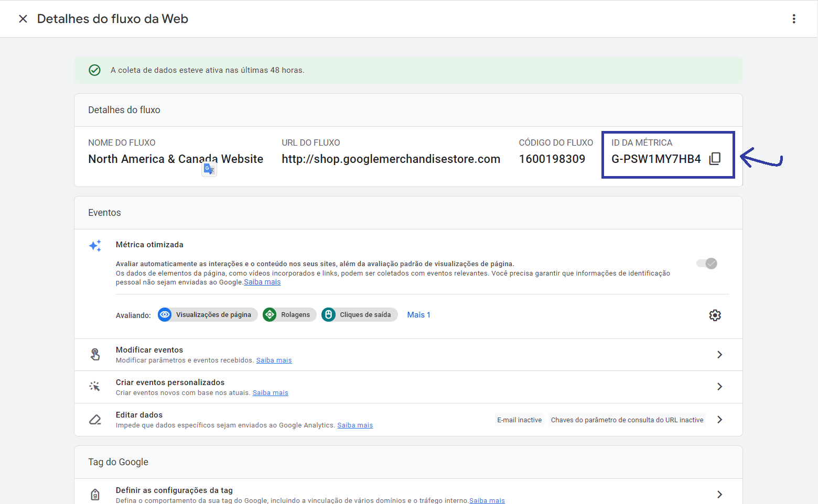The width and height of the screenshot is (818, 504).
Task: Click the Criar eventos personalizados cursor icon
Action: (95, 387)
